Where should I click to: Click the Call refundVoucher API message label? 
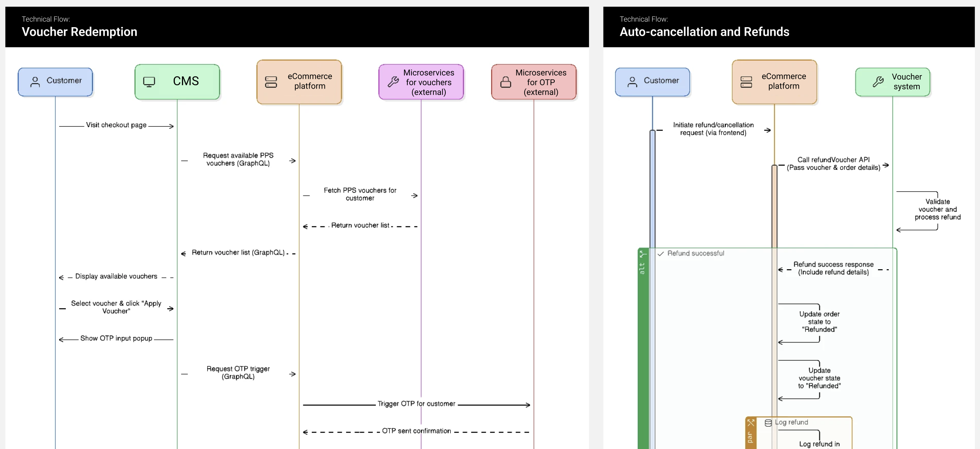(835, 163)
